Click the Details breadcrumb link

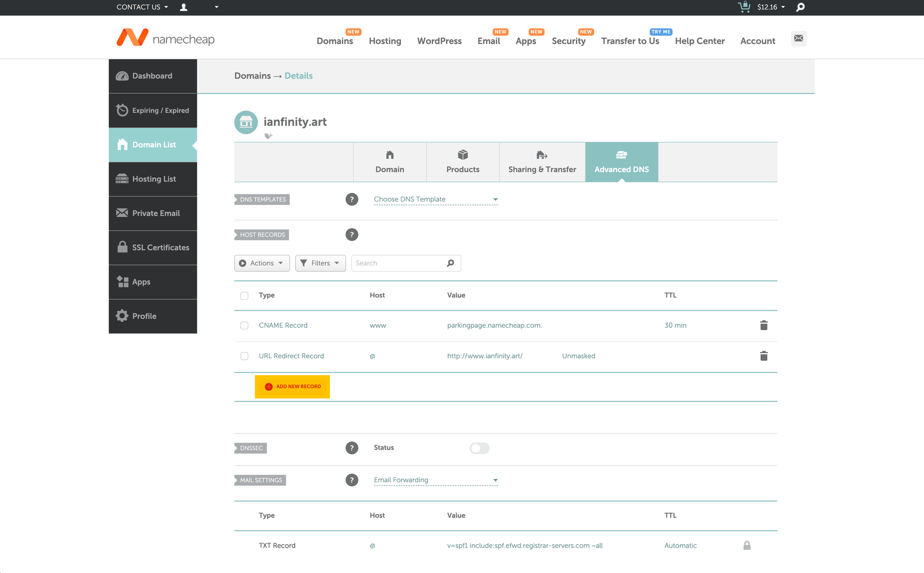click(x=298, y=76)
